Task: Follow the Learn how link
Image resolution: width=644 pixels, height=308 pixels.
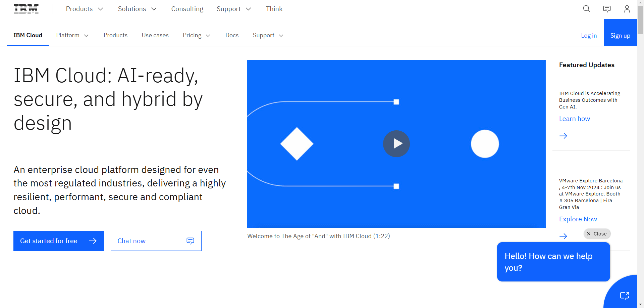Action: point(574,119)
